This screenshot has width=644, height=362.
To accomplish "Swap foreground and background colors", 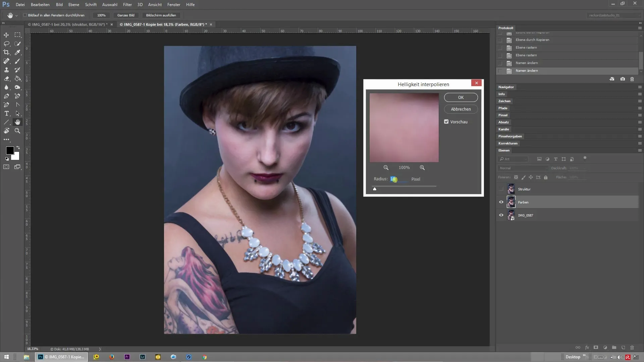I will pos(18,147).
